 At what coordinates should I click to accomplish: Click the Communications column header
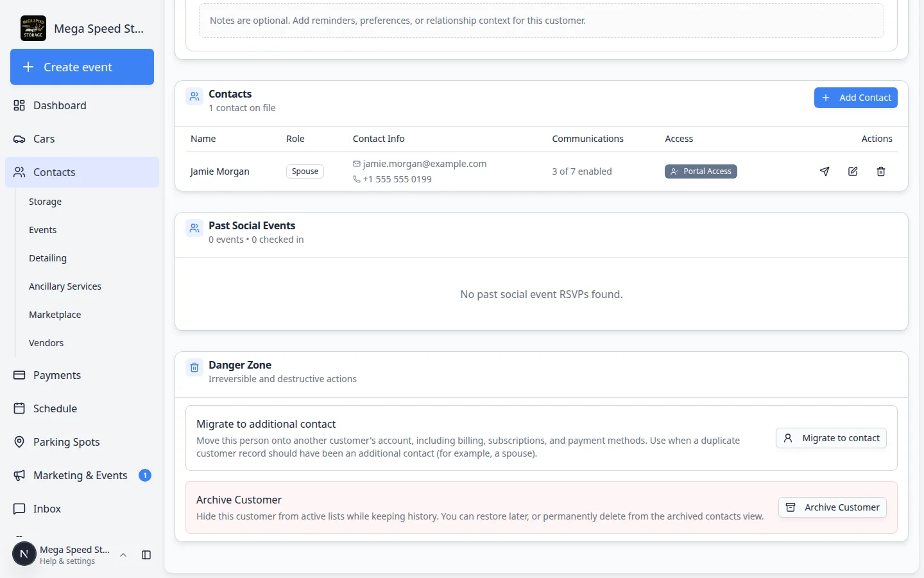pyautogui.click(x=588, y=139)
